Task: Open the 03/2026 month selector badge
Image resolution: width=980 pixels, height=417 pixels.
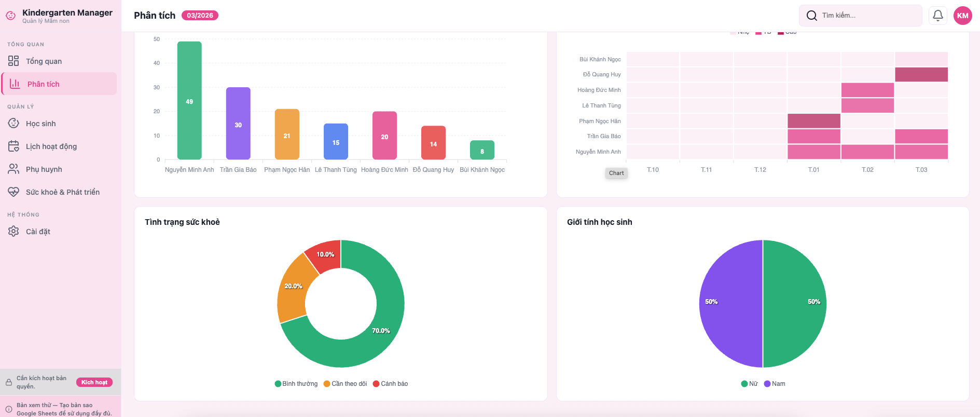Action: click(200, 16)
